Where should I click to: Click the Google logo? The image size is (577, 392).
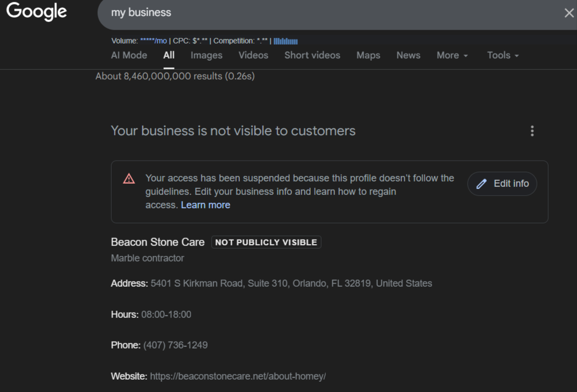click(36, 11)
